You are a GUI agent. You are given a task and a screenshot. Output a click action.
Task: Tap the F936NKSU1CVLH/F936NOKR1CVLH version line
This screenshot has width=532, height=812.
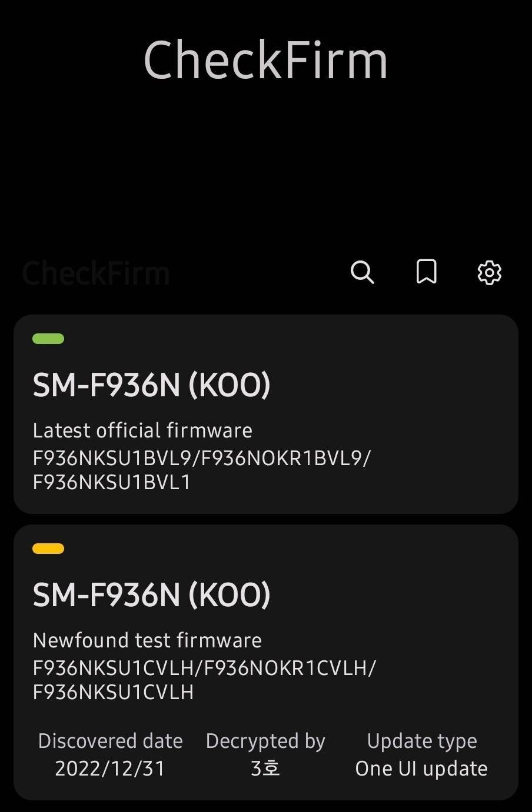click(204, 668)
